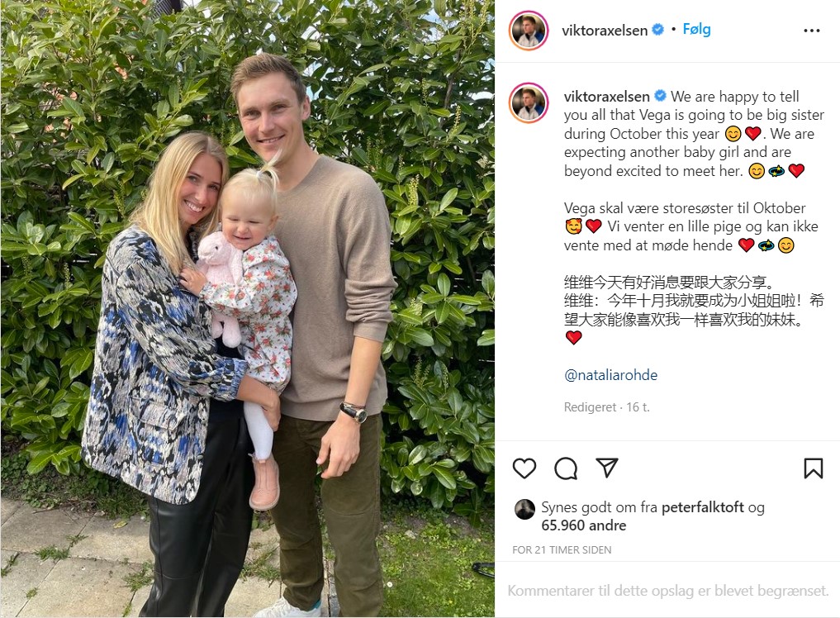Click the viktoraxelsen username in the caption

[x=606, y=97]
